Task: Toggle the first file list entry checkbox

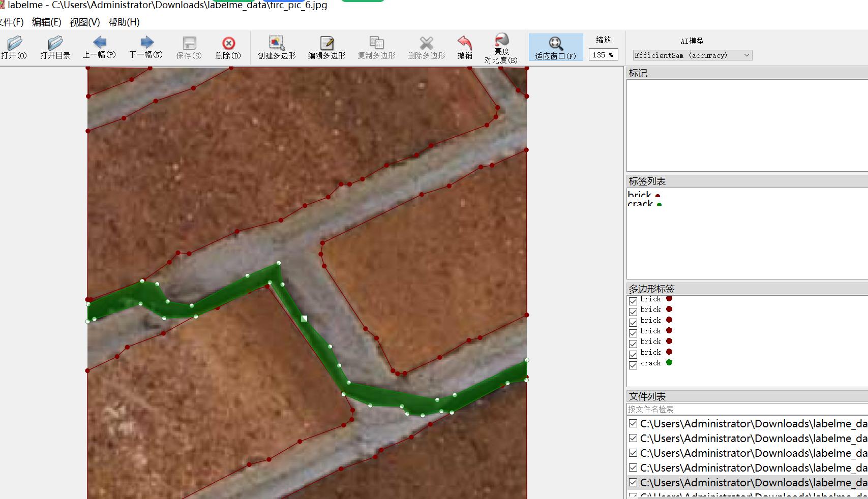Action: (633, 423)
